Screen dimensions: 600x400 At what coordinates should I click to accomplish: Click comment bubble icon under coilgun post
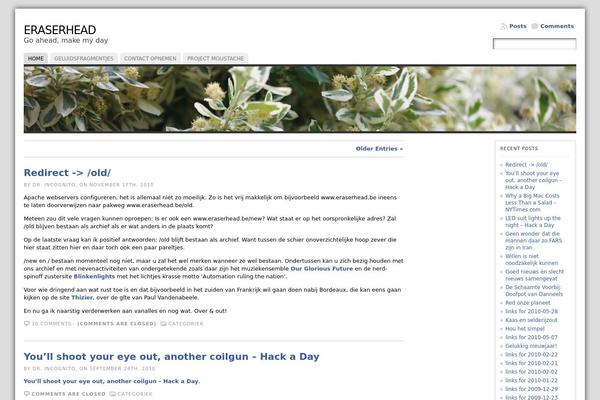pos(27,393)
